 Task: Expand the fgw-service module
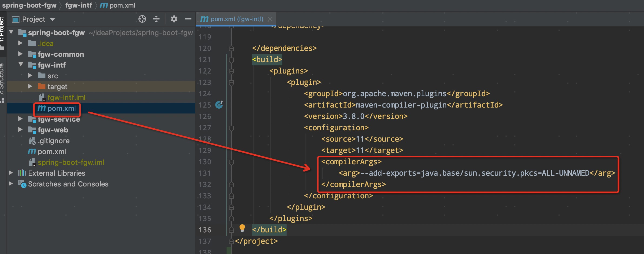tap(21, 119)
